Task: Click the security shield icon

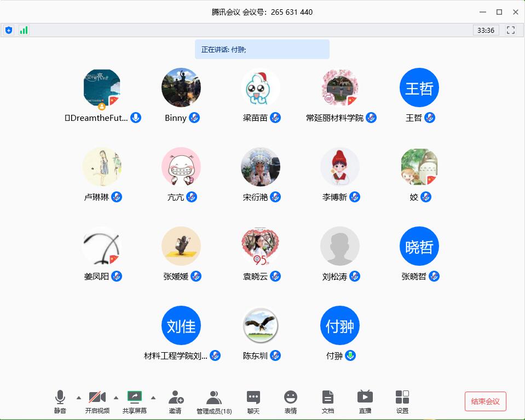Action: point(9,30)
